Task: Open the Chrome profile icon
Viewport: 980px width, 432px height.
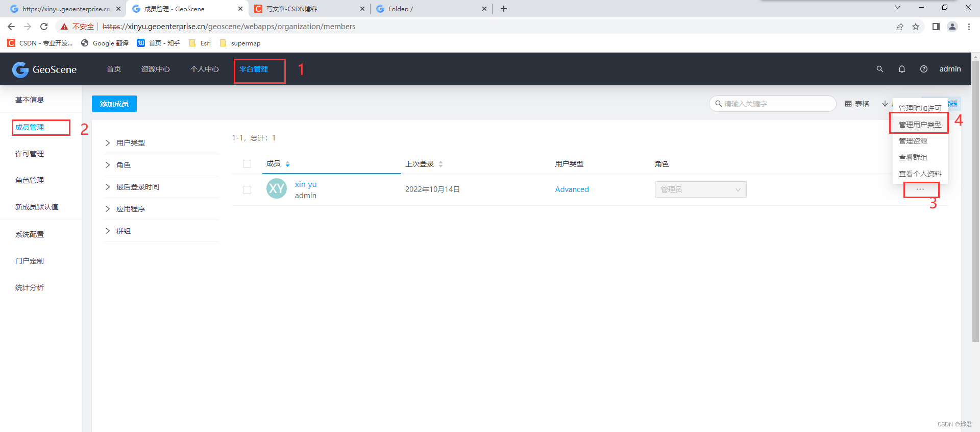Action: point(952,27)
